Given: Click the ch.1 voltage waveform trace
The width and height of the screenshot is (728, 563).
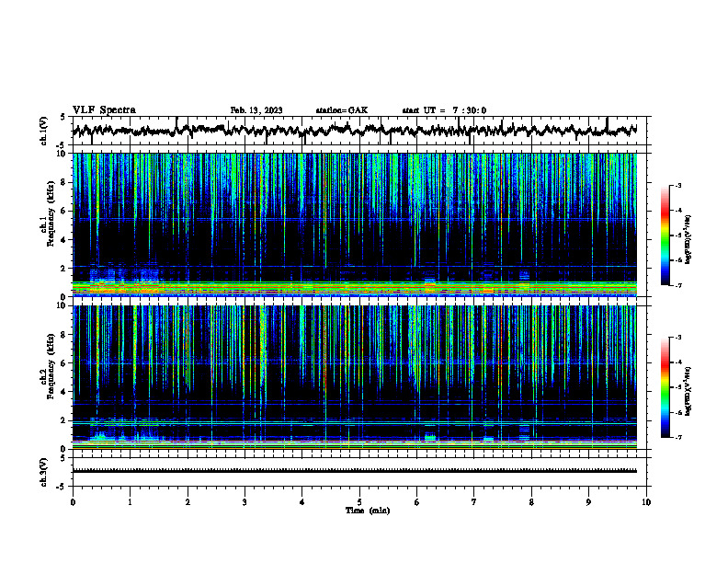Looking at the screenshot, I should point(354,131).
